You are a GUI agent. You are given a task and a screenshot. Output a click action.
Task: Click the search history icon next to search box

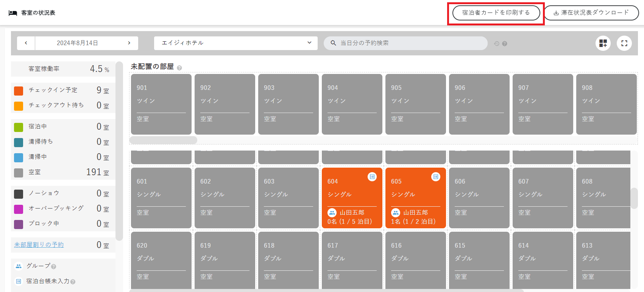pos(497,44)
